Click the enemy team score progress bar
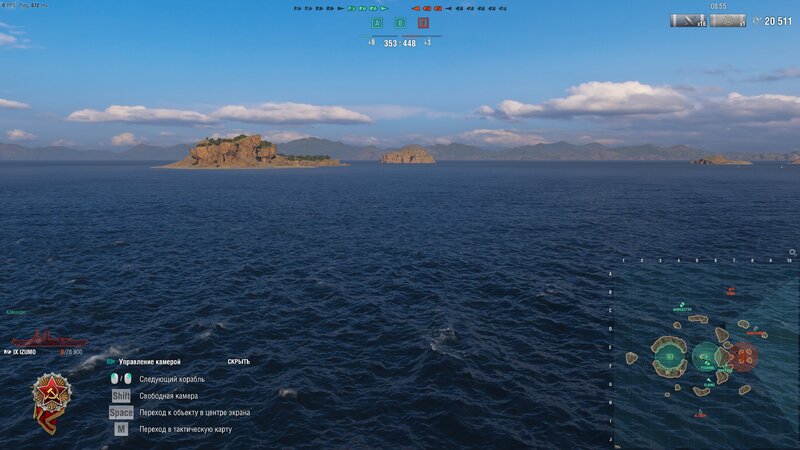 click(422, 36)
